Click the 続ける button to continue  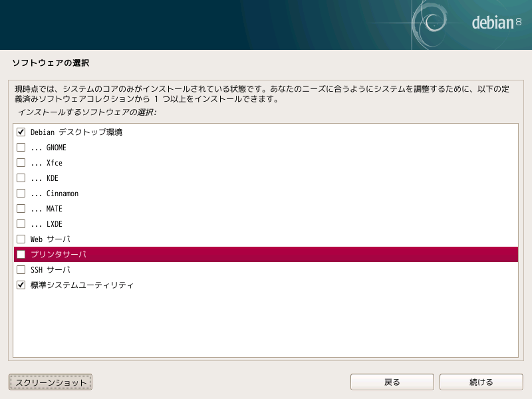[x=481, y=382]
